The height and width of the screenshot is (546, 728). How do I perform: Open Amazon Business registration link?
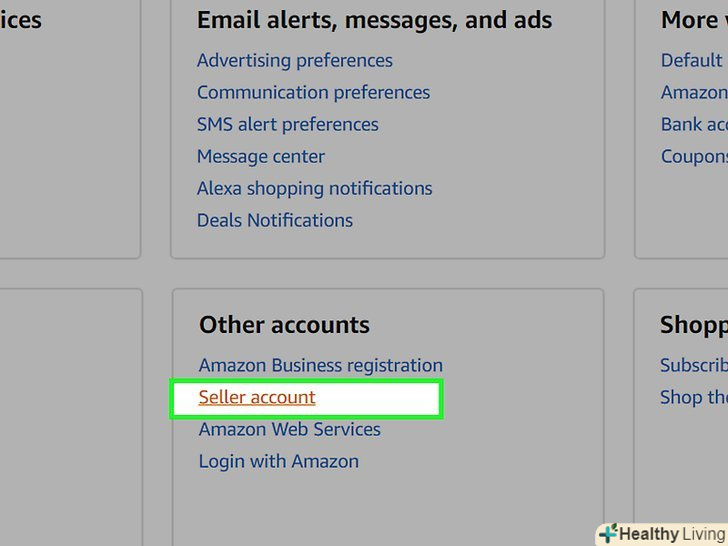pos(321,366)
